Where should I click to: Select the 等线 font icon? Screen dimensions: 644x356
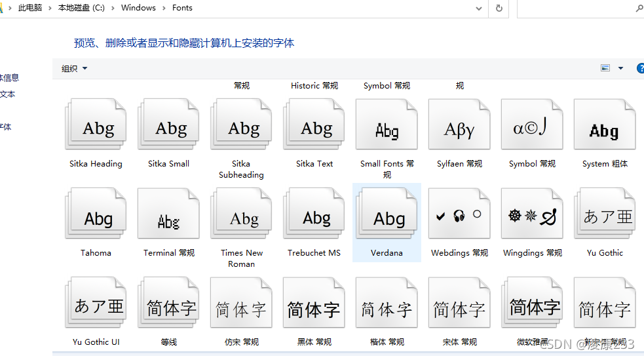pos(168,302)
